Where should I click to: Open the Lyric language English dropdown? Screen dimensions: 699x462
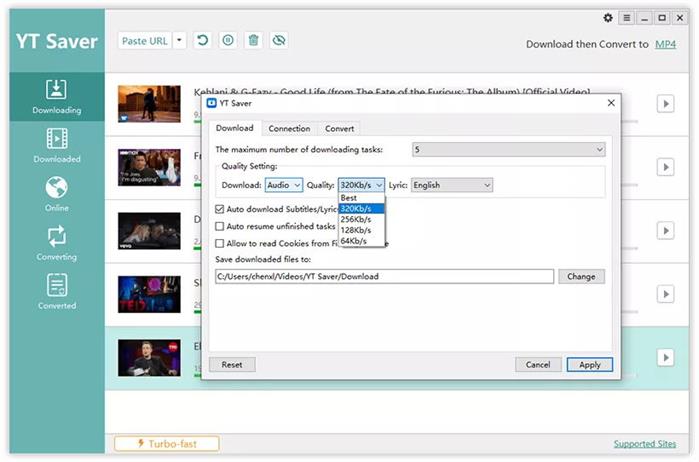coord(452,185)
